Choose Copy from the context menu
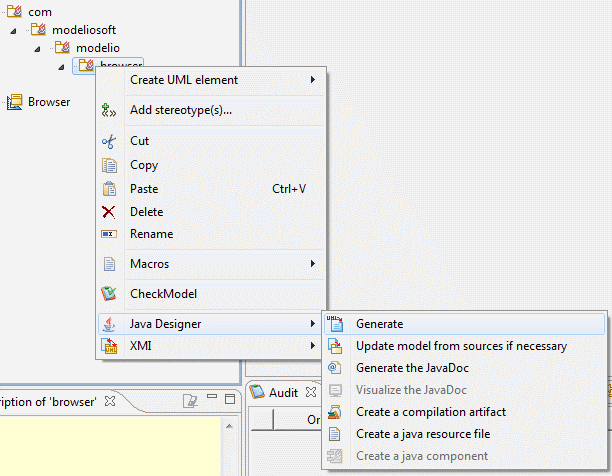612x476 pixels. [x=211, y=165]
